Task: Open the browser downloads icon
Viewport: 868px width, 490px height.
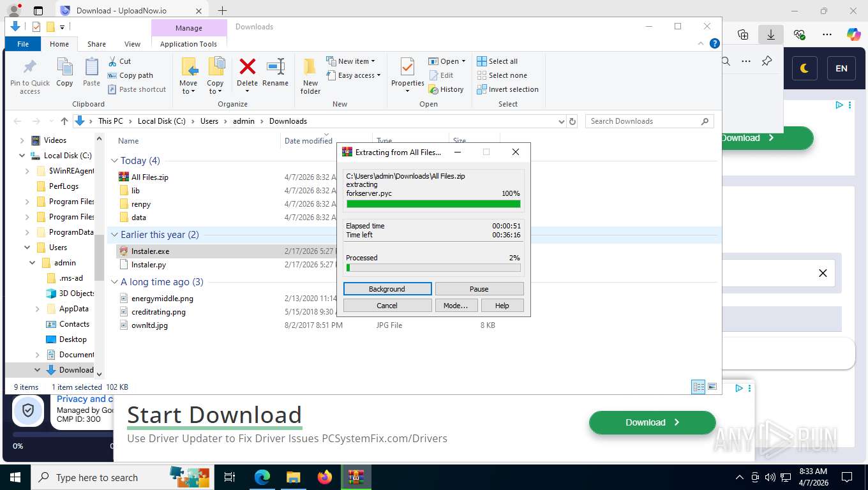Action: (771, 34)
